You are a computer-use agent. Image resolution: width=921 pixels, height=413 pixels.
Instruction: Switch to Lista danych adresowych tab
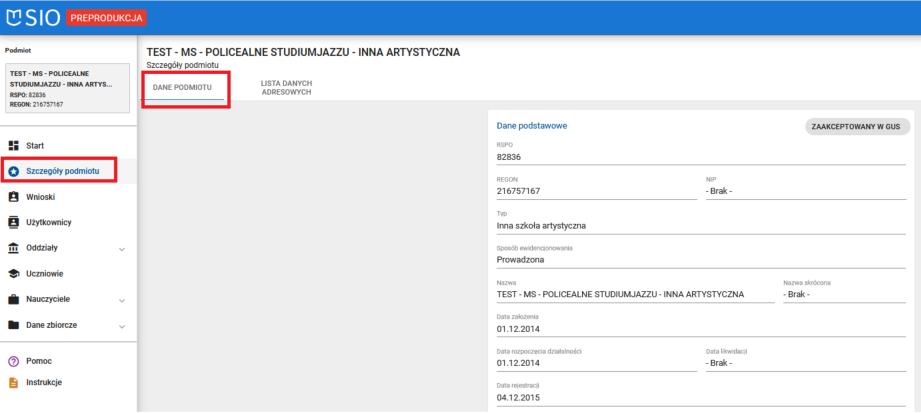286,87
